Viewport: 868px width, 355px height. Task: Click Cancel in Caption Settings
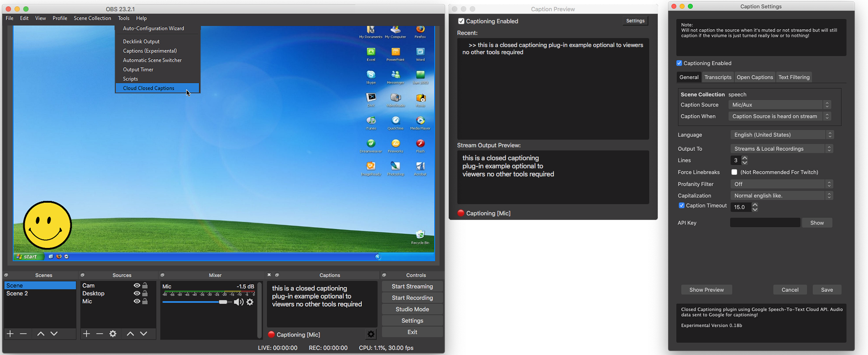(790, 290)
